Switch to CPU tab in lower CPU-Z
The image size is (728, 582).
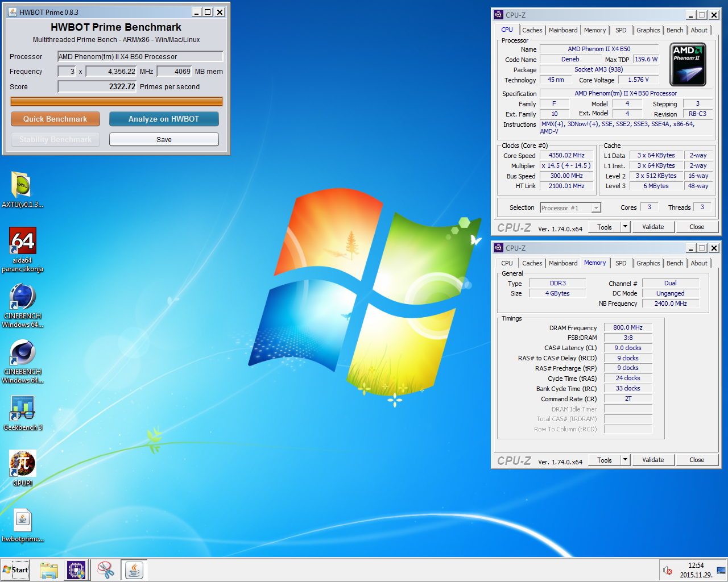(507, 263)
